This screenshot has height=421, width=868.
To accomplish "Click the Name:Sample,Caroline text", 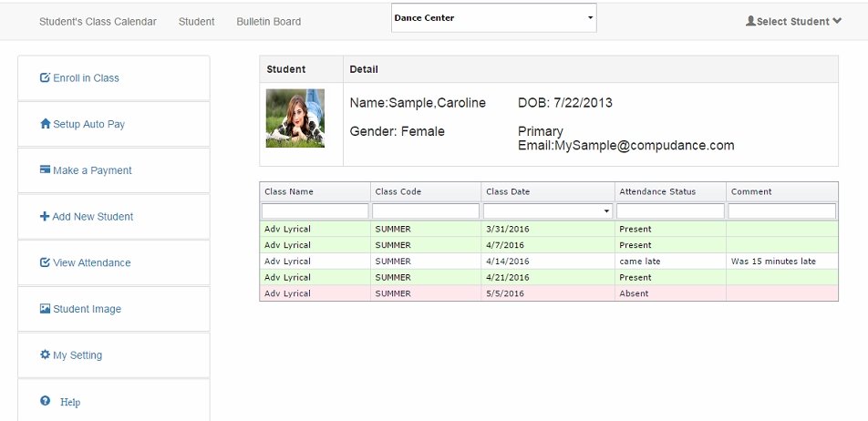I will (418, 103).
